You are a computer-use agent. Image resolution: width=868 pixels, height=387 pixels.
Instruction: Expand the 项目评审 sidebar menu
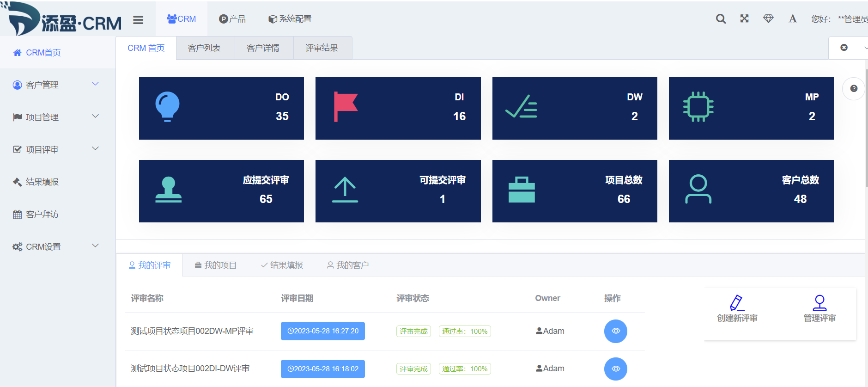coord(58,149)
